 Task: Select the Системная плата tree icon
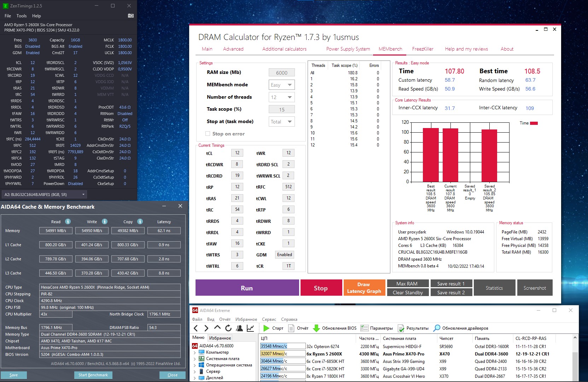click(x=202, y=359)
